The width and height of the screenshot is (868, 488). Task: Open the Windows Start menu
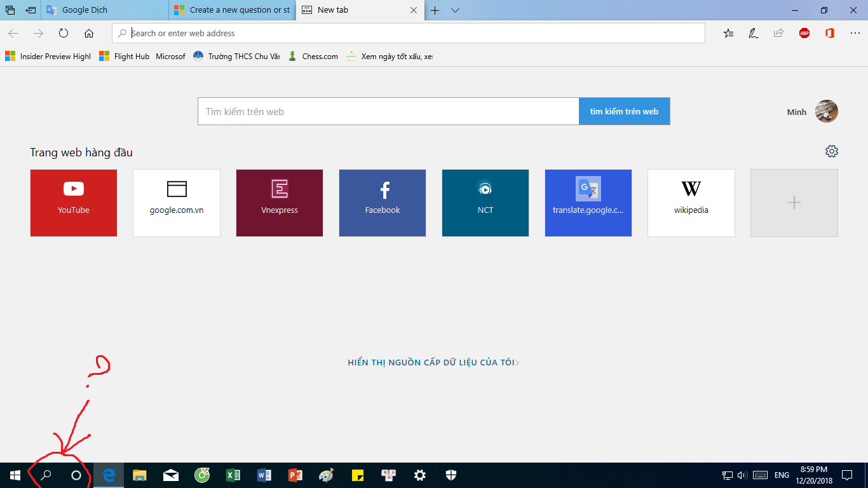click(15, 475)
